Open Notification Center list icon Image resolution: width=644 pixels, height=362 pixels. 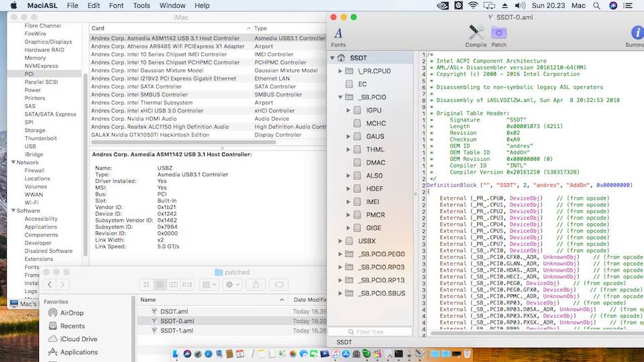(x=628, y=6)
